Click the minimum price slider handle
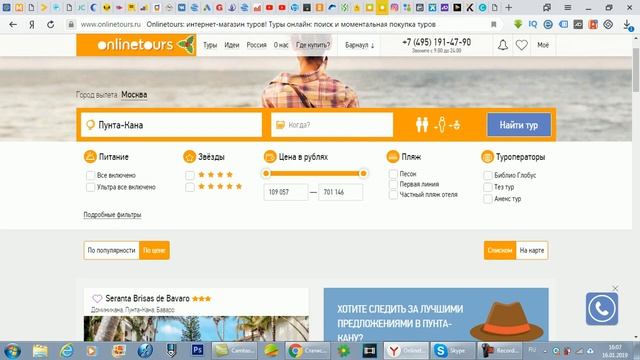This screenshot has width=640, height=360. pyautogui.click(x=266, y=173)
